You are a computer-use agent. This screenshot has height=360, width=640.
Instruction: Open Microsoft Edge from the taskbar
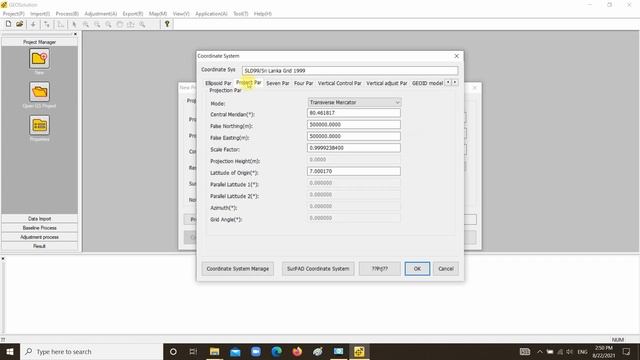[277, 351]
